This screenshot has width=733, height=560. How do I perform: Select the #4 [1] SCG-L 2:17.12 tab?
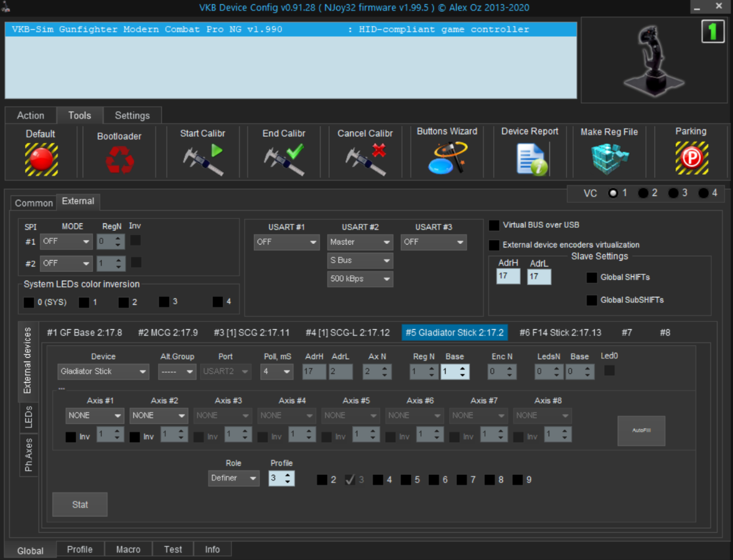click(347, 333)
